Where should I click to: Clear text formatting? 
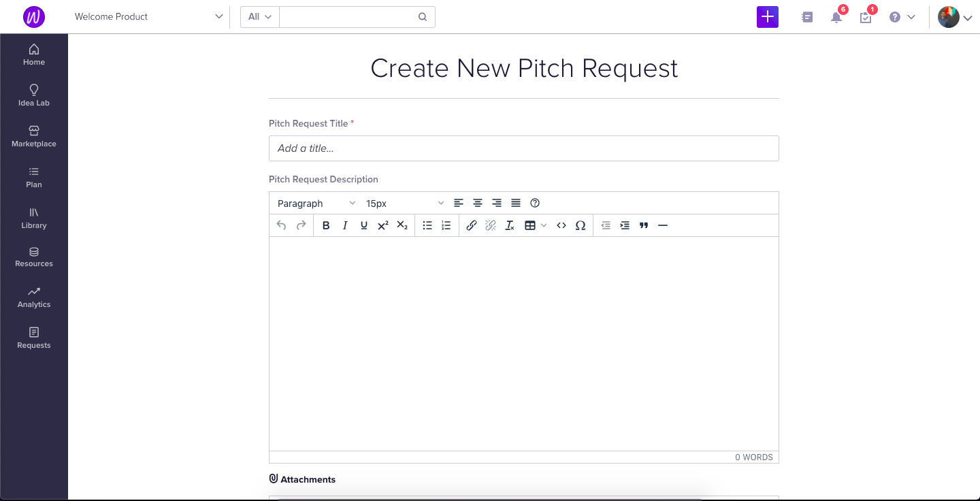(x=510, y=225)
